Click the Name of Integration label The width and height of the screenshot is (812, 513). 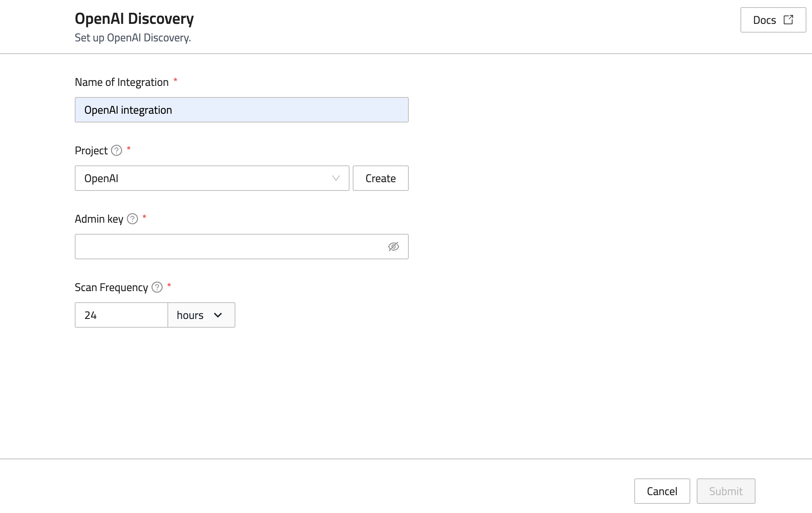click(122, 82)
